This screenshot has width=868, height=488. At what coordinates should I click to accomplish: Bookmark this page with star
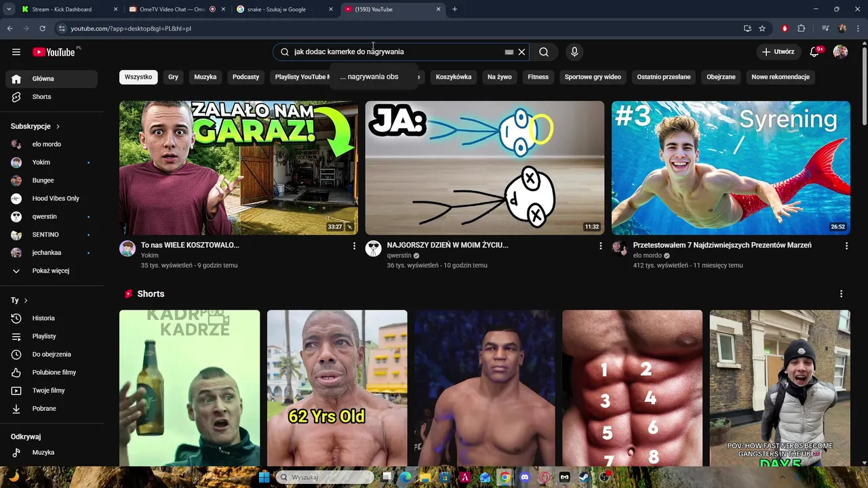click(762, 28)
